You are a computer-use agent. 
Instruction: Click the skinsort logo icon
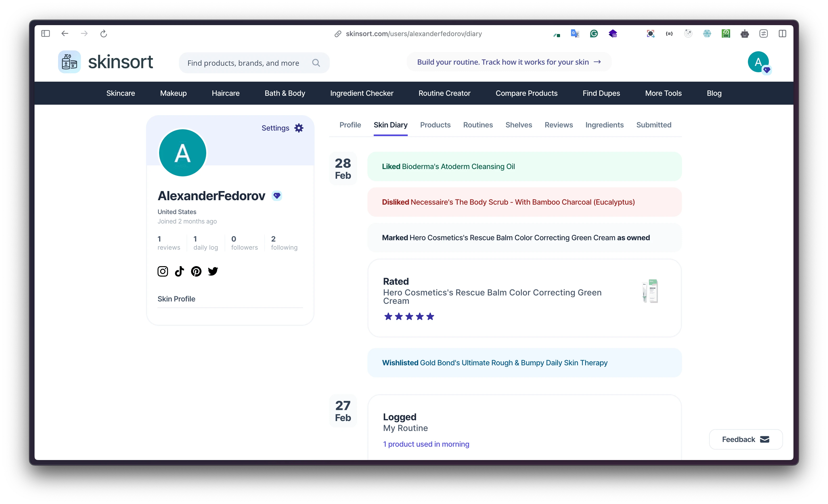pyautogui.click(x=70, y=62)
